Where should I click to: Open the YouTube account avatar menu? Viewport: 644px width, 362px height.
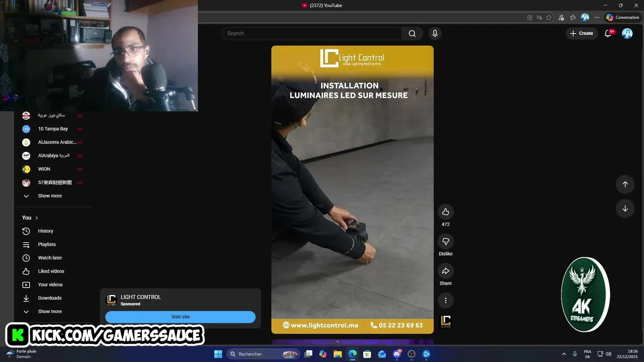[x=627, y=33]
